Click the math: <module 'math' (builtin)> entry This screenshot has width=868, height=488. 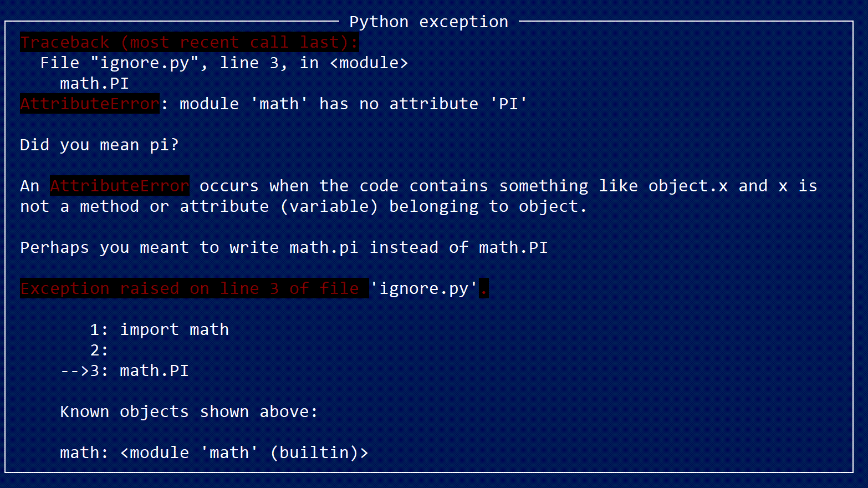[x=214, y=453]
